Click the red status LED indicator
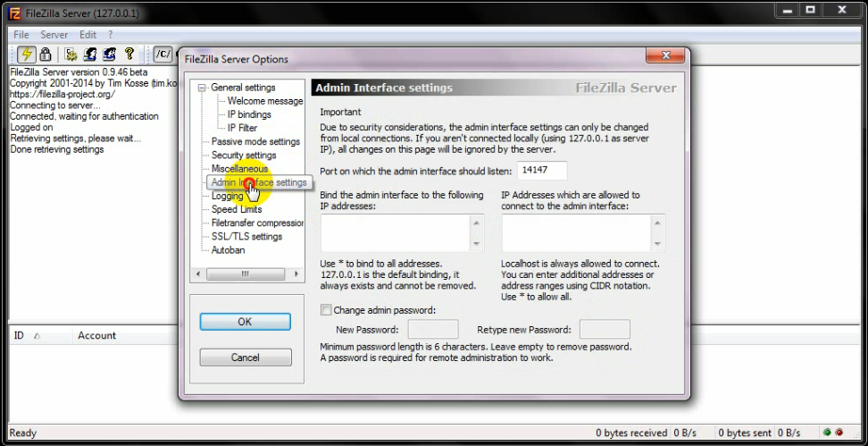This screenshot has width=868, height=446. click(x=839, y=433)
